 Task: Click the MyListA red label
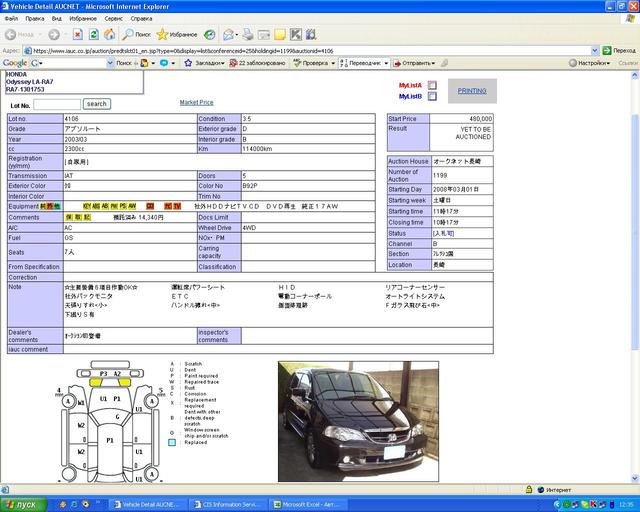(410, 85)
